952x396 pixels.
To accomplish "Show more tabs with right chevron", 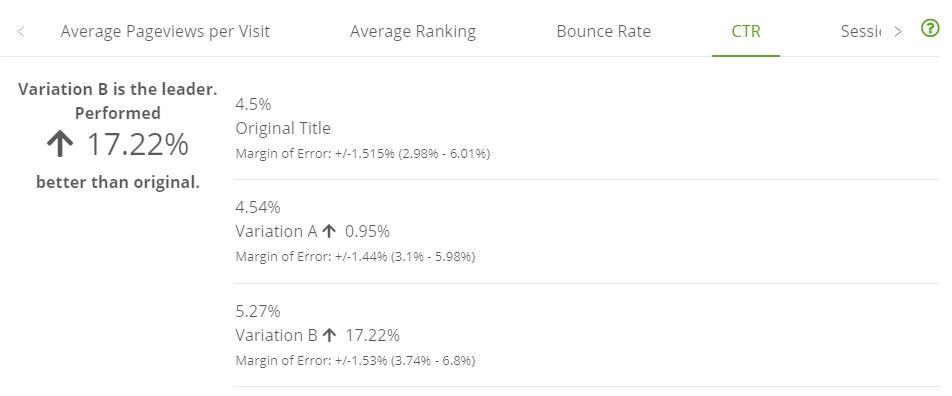I will pos(898,32).
